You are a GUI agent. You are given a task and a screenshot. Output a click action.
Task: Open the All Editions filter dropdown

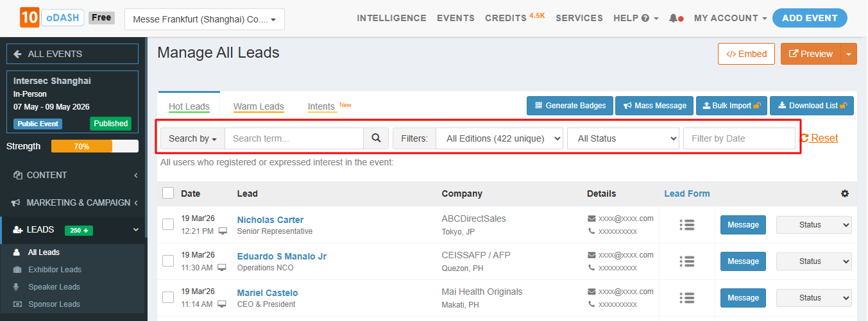click(x=499, y=138)
